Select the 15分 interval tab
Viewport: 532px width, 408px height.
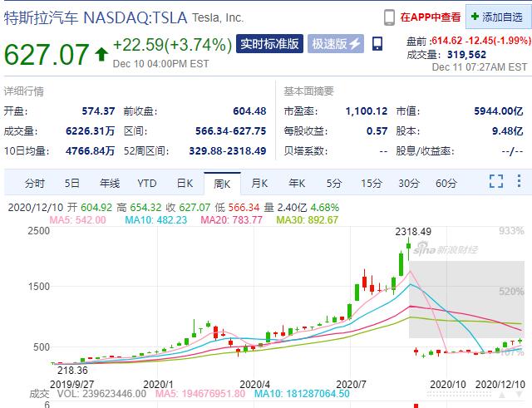372,184
